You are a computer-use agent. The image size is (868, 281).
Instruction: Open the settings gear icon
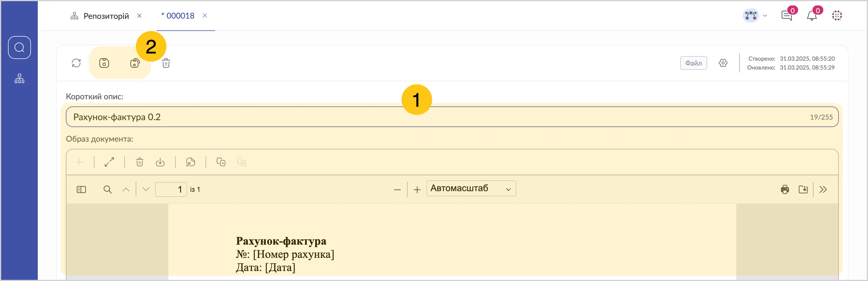click(x=723, y=63)
